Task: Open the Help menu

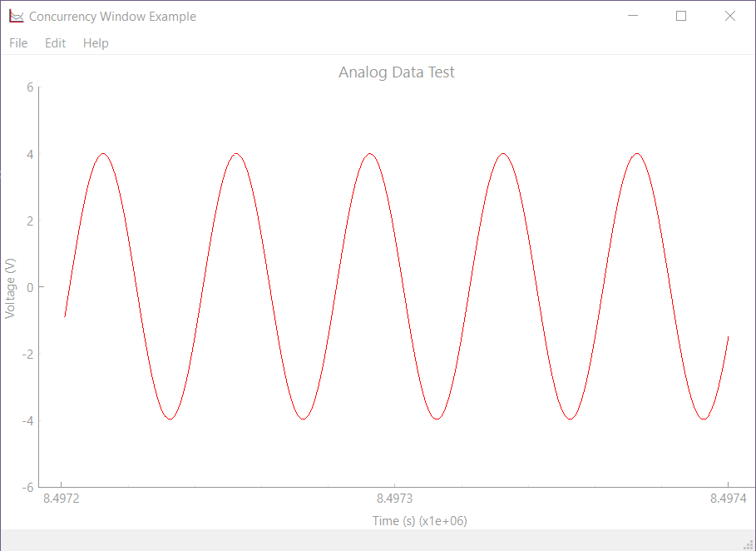Action: 96,43
